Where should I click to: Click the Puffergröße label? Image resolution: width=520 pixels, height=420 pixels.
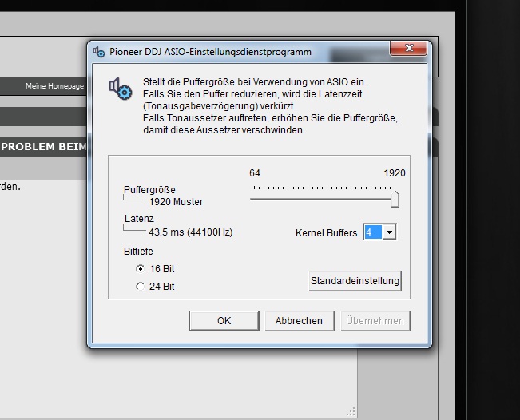point(149,190)
